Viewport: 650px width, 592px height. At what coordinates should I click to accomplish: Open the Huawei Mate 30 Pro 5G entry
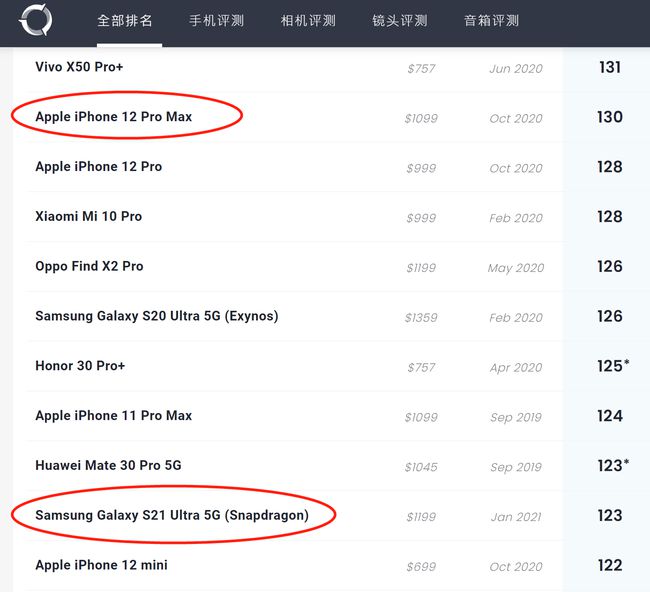108,465
